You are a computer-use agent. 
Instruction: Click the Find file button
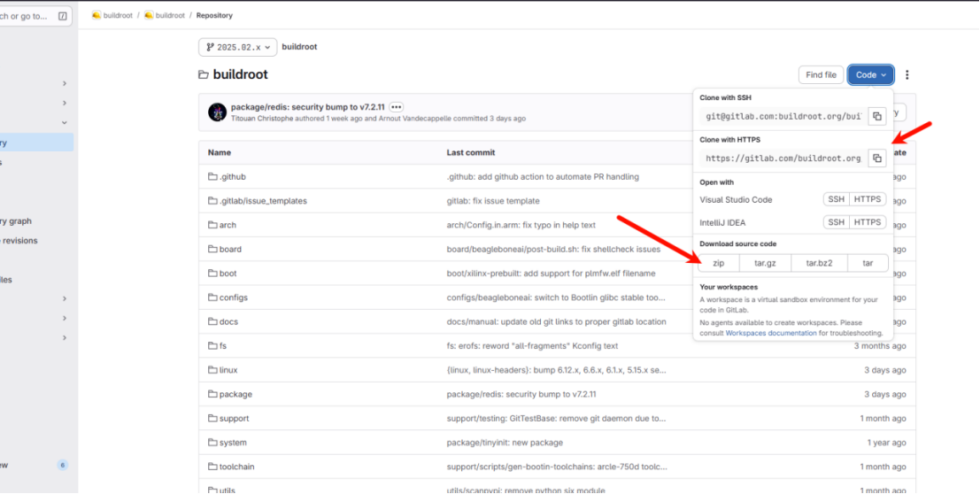click(x=821, y=75)
